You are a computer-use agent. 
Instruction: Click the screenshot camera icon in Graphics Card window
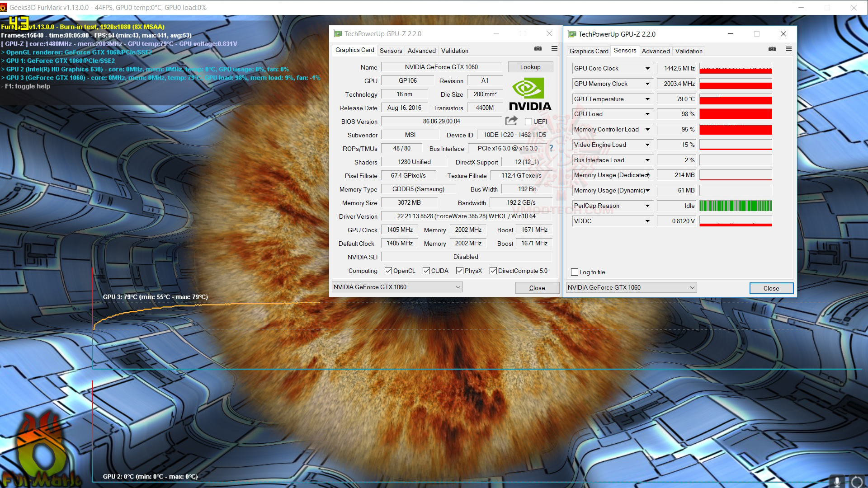click(538, 48)
